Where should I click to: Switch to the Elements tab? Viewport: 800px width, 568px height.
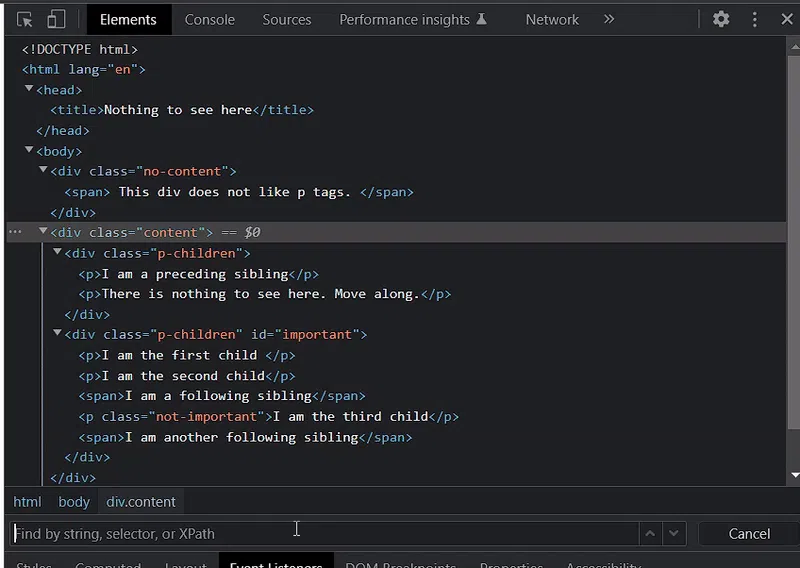coord(128,20)
